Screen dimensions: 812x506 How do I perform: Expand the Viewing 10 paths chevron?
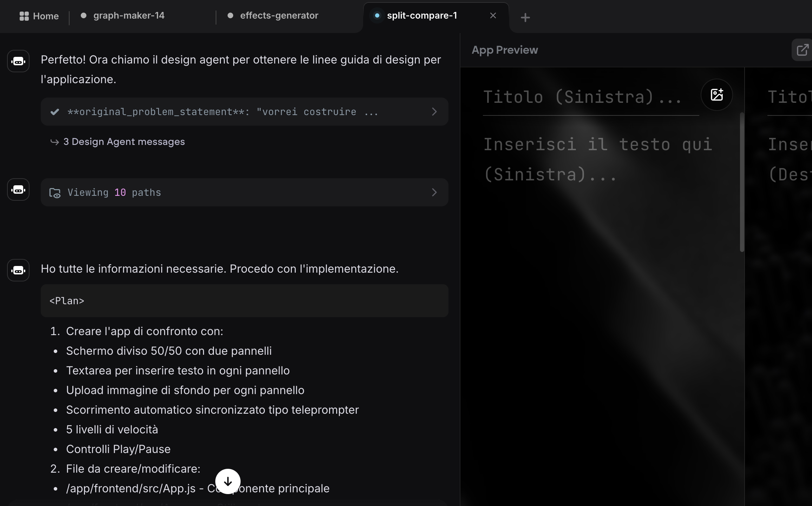pyautogui.click(x=434, y=193)
